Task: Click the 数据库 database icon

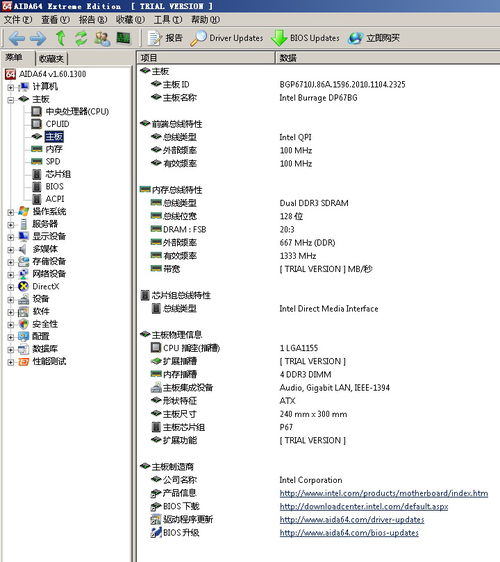Action: pyautogui.click(x=24, y=349)
